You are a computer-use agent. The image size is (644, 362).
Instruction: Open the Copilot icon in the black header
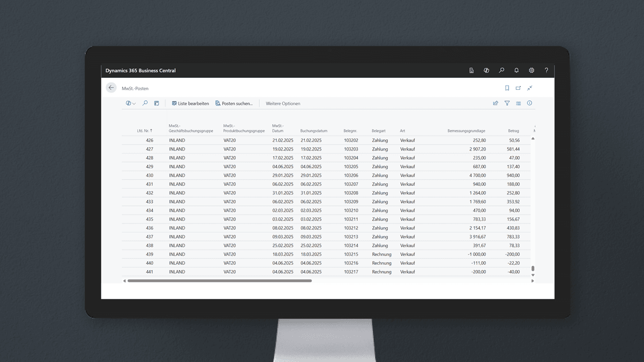coord(486,71)
